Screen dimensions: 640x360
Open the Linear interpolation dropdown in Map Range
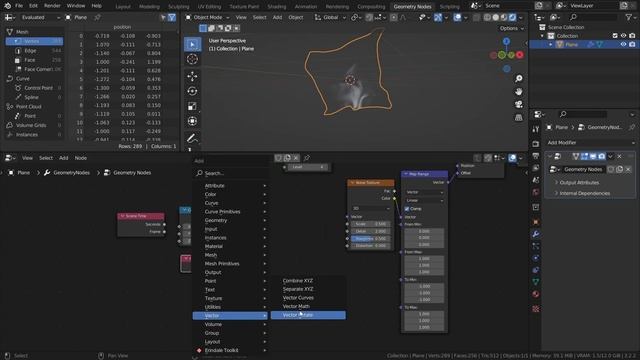coord(424,200)
